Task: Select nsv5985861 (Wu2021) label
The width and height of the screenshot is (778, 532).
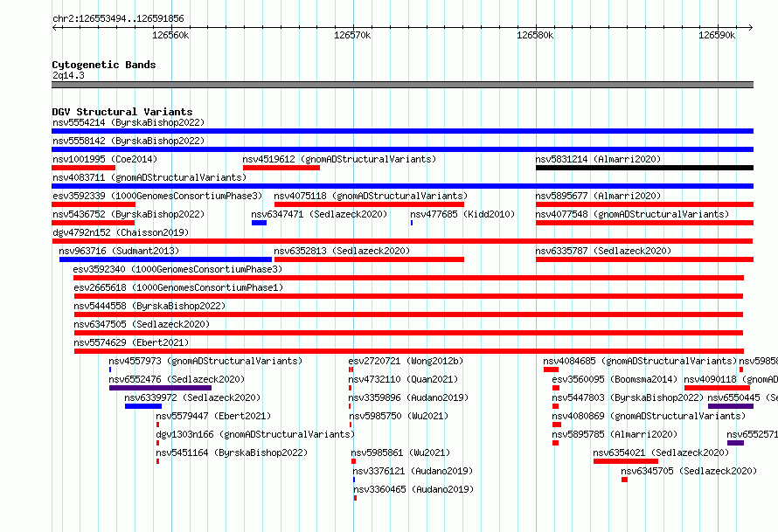Action: tap(400, 453)
